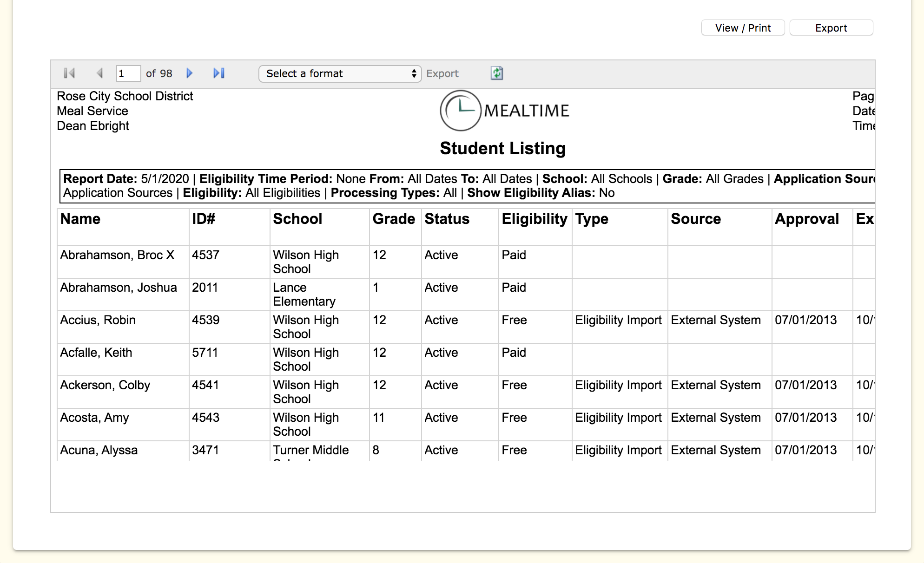Click student ID 4539
This screenshot has height=563, width=924.
click(x=205, y=320)
